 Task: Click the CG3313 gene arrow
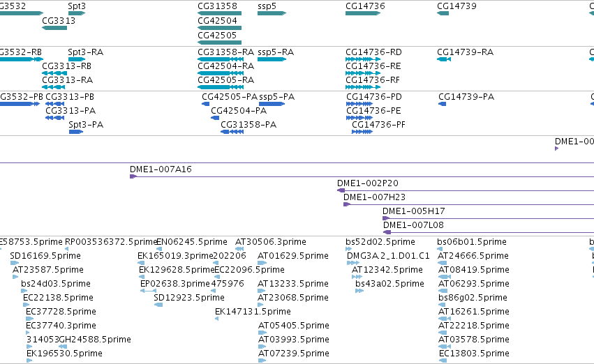(x=54, y=28)
